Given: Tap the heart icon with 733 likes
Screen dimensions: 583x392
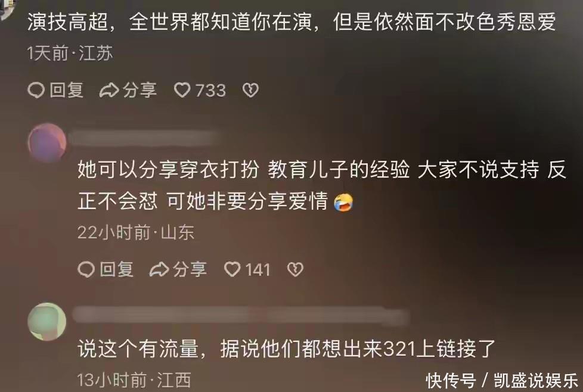Looking at the screenshot, I should tap(182, 91).
